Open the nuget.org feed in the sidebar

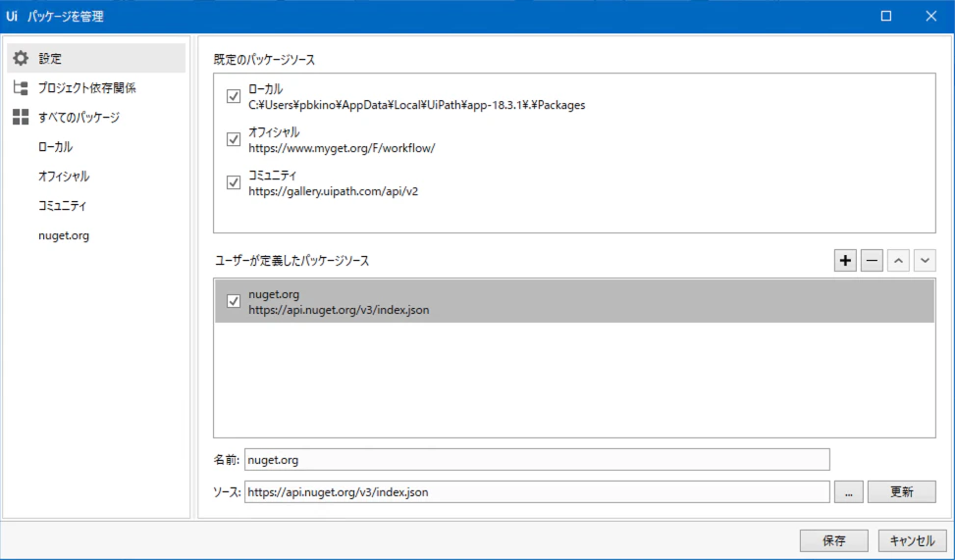point(64,235)
